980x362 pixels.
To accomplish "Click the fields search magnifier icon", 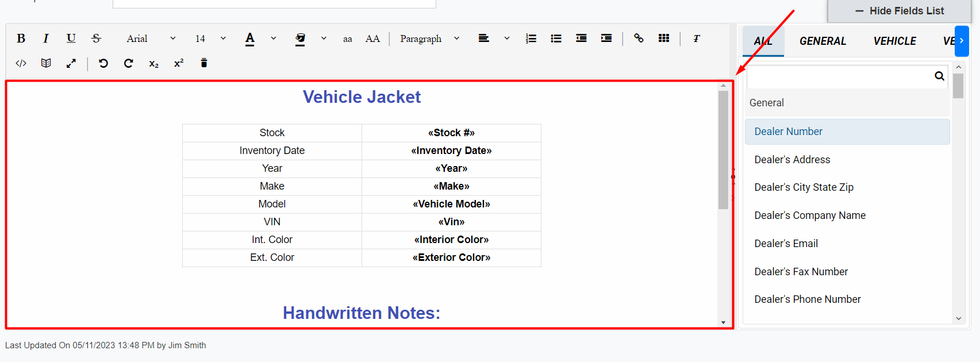I will click(939, 76).
